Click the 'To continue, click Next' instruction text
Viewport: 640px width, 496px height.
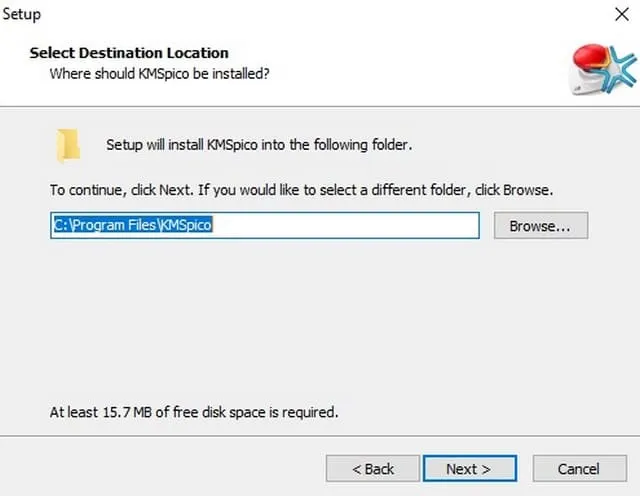302,190
